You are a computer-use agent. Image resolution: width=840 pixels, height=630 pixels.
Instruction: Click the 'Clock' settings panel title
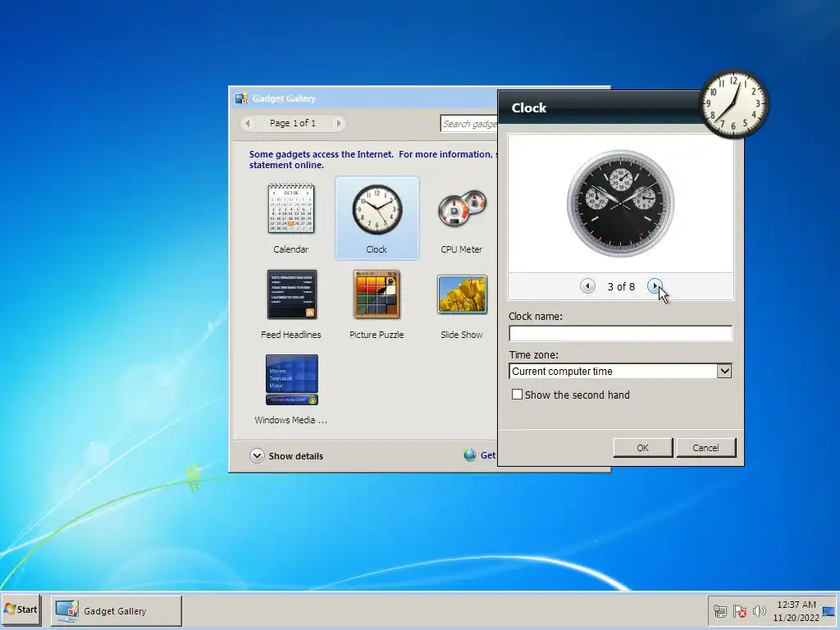[x=529, y=107]
